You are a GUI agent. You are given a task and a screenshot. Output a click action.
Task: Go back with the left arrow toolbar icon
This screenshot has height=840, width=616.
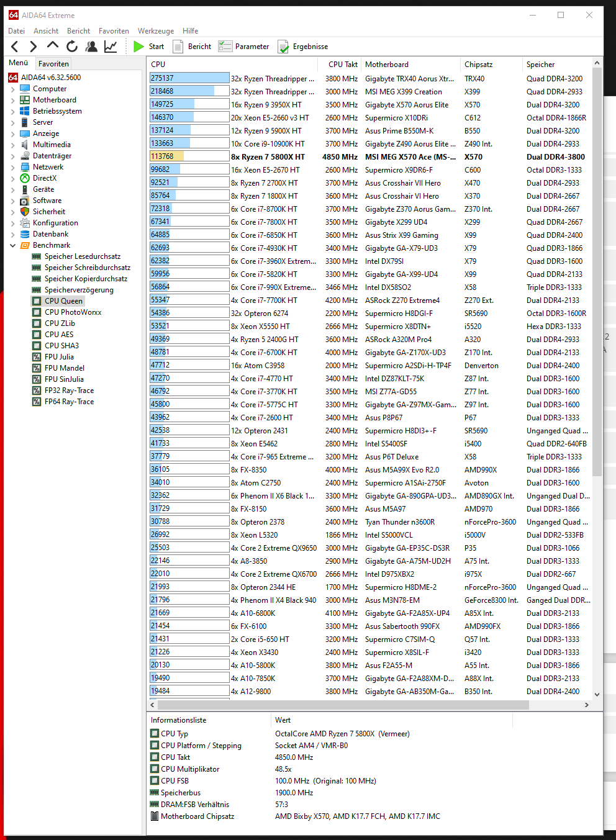pyautogui.click(x=15, y=47)
